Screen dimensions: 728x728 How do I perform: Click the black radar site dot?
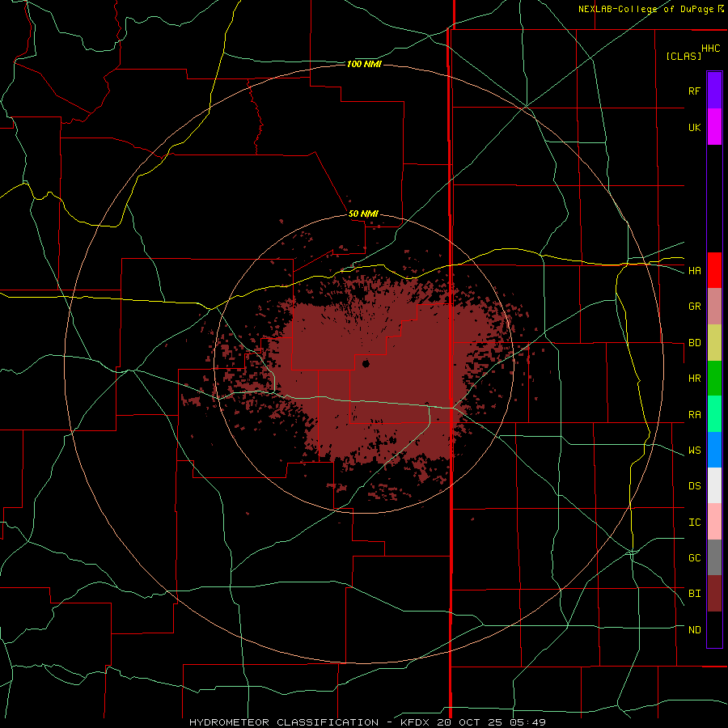366,363
